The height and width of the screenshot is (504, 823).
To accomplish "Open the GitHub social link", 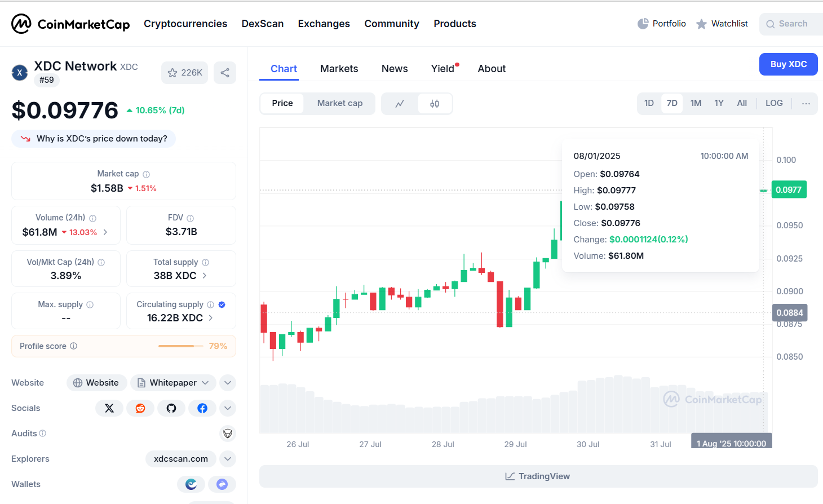I will coord(171,408).
